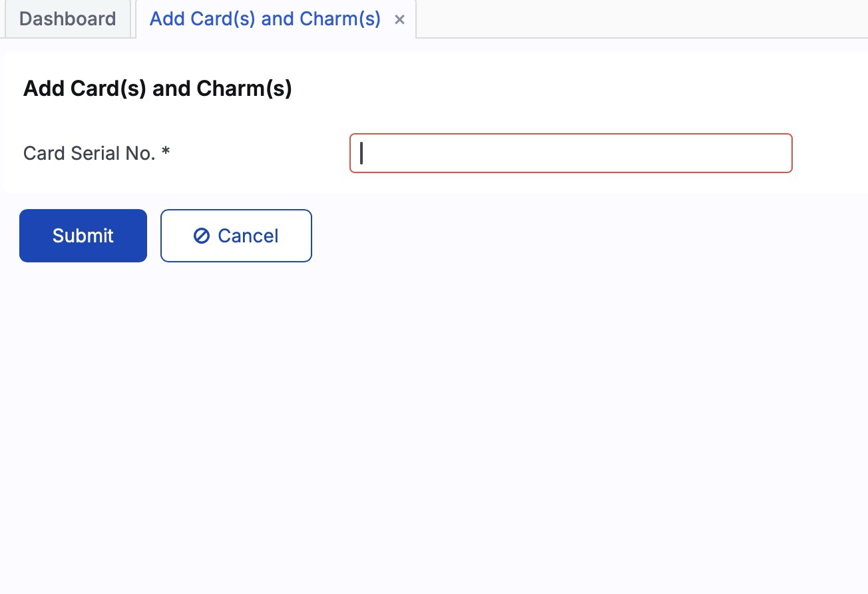Viewport: 868px width, 594px height.
Task: Click the Add Card(s) and Charm(s) page heading
Action: [158, 89]
